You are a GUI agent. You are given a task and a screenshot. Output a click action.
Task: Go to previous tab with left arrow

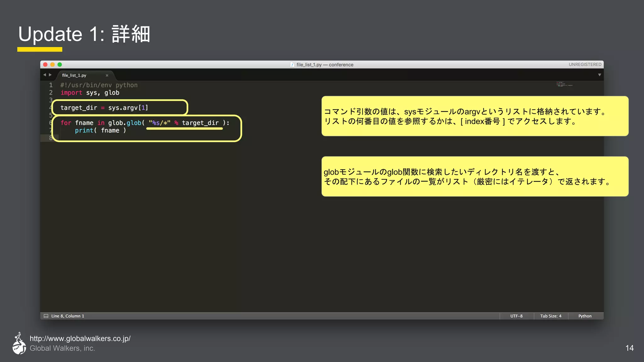pos(45,75)
